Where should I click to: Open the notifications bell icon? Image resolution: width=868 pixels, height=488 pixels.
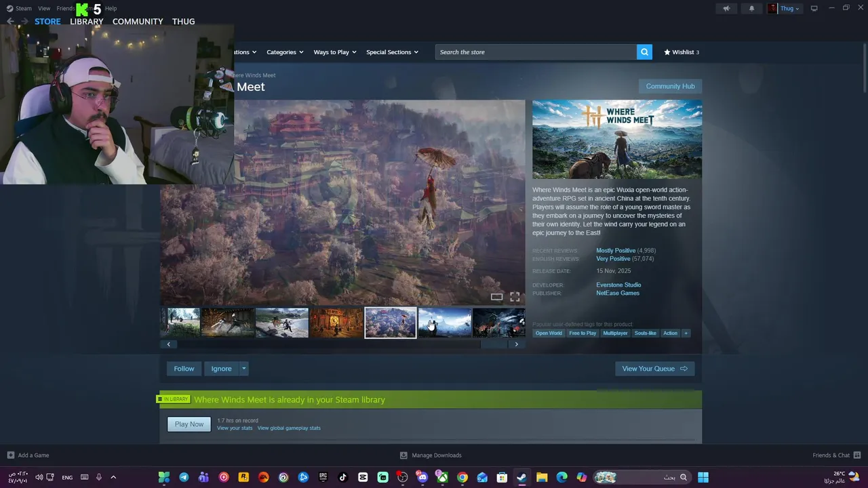point(751,8)
